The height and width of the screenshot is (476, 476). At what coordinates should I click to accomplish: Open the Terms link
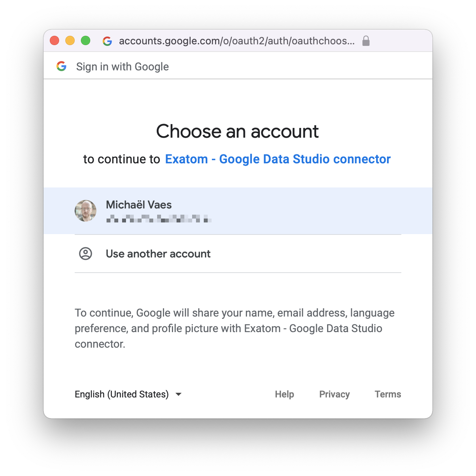coord(388,394)
